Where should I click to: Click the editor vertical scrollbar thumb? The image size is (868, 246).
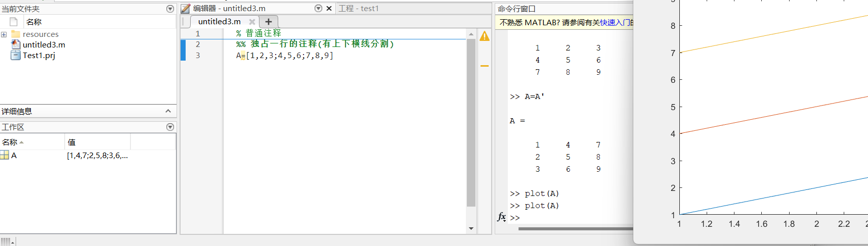pyautogui.click(x=471, y=123)
